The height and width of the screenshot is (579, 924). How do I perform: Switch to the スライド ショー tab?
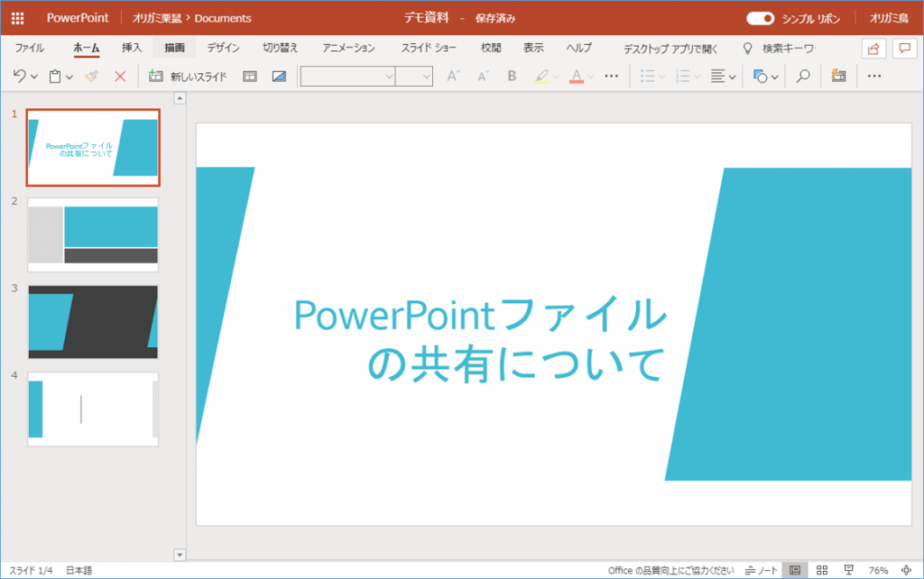click(x=429, y=49)
